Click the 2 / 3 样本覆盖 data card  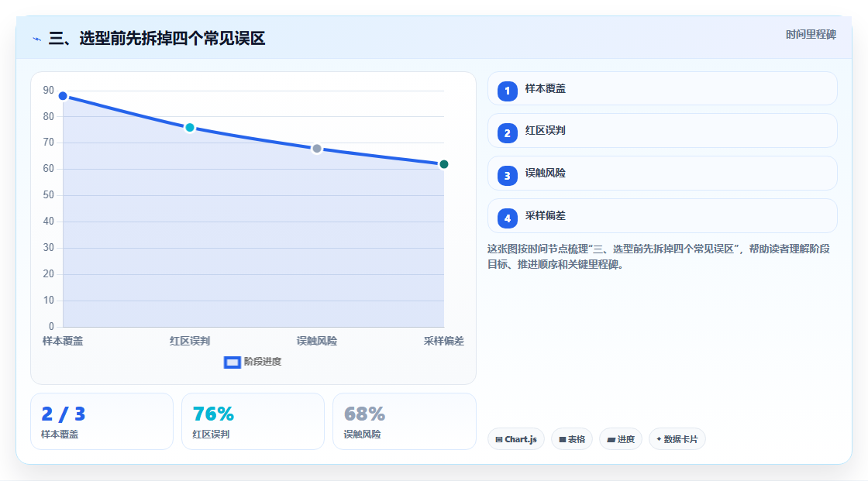coord(102,422)
